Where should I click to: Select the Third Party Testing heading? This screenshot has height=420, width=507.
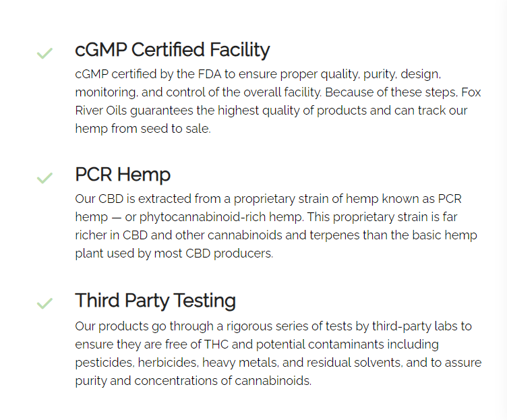155,301
